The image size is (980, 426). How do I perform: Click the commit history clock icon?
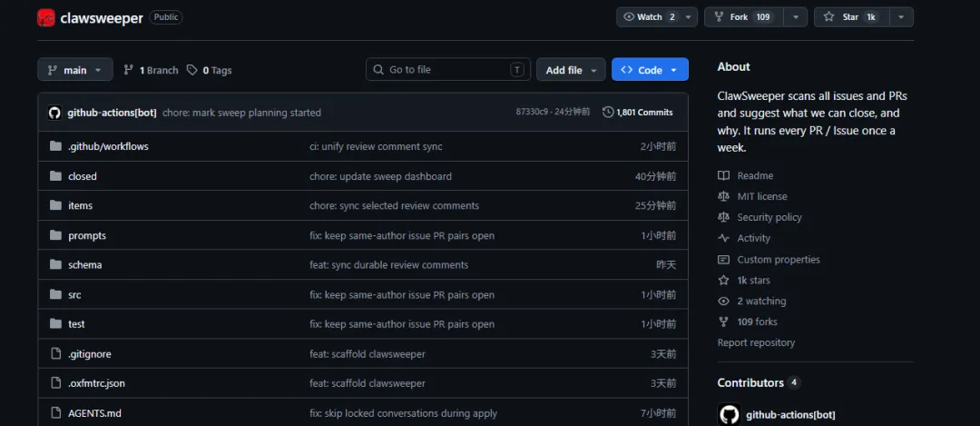click(608, 113)
